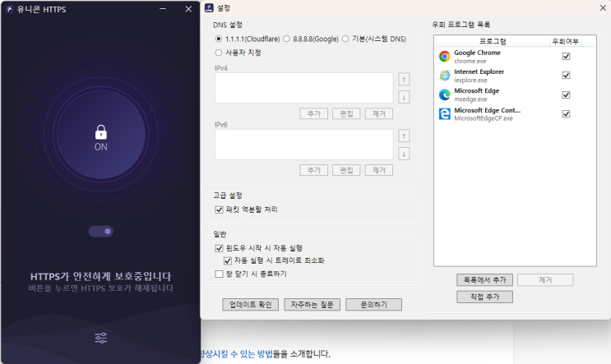Enable 창 닫기 시 종료하기 checkbox
The width and height of the screenshot is (611, 364).
[x=219, y=274]
